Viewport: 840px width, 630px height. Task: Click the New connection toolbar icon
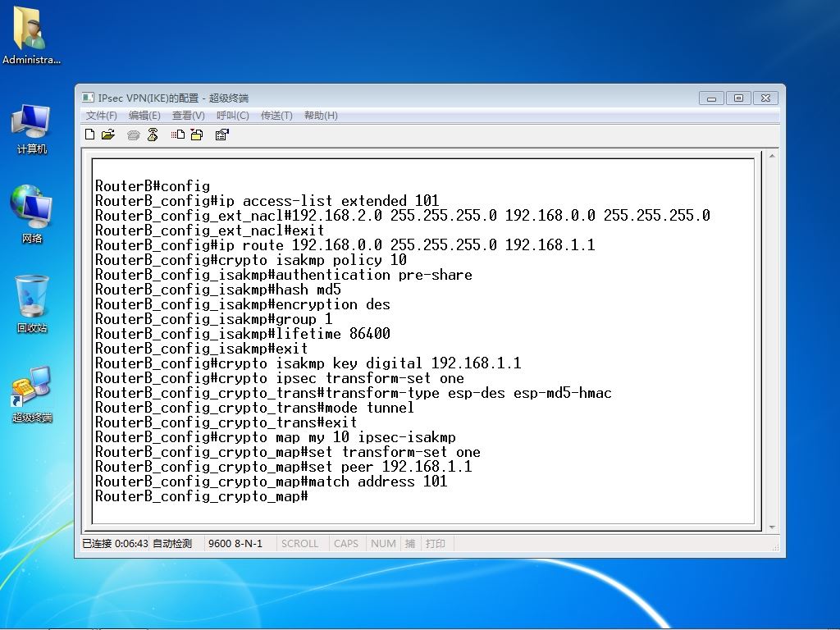[x=90, y=135]
